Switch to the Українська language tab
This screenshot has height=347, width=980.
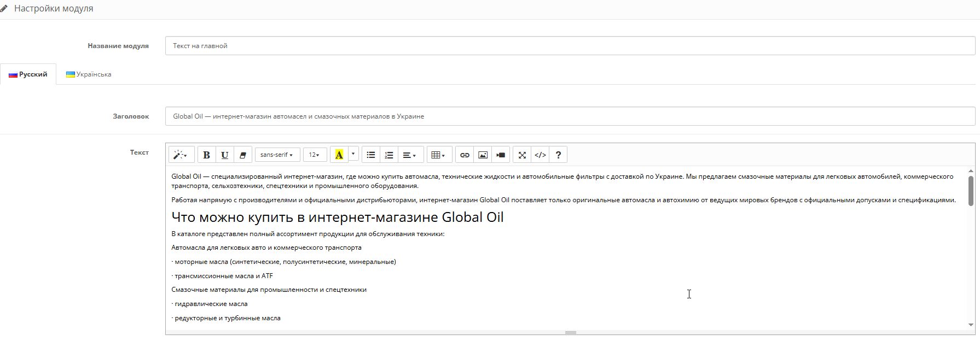tap(89, 74)
